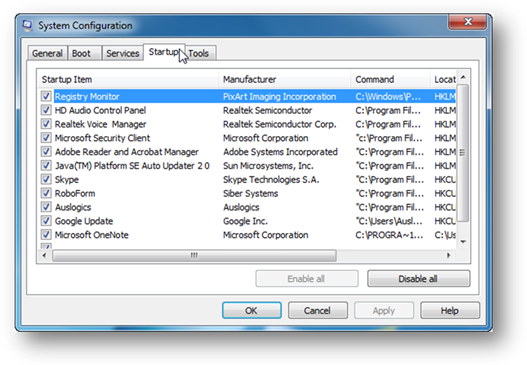Viewport: 527px width, 365px height.
Task: Click the System Configuration title bar icon
Action: [27, 26]
